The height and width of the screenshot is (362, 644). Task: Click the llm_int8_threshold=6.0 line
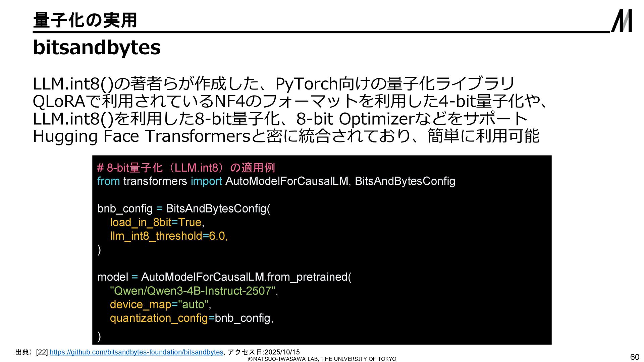coord(169,236)
